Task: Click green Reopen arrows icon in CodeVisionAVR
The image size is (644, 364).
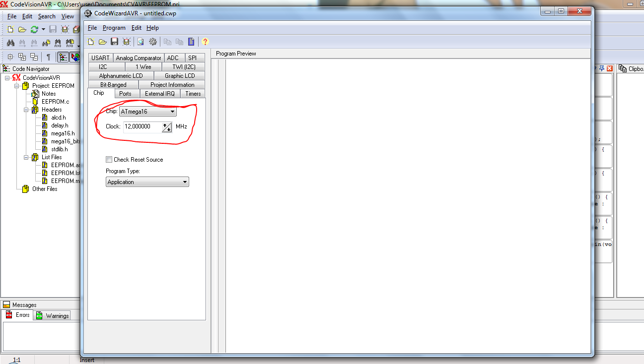Action: click(34, 30)
